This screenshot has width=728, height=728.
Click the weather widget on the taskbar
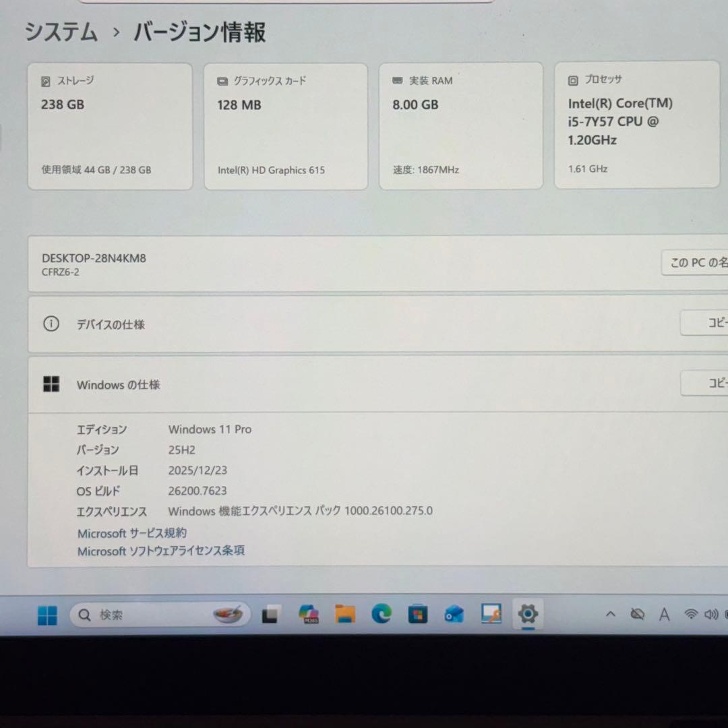click(228, 614)
